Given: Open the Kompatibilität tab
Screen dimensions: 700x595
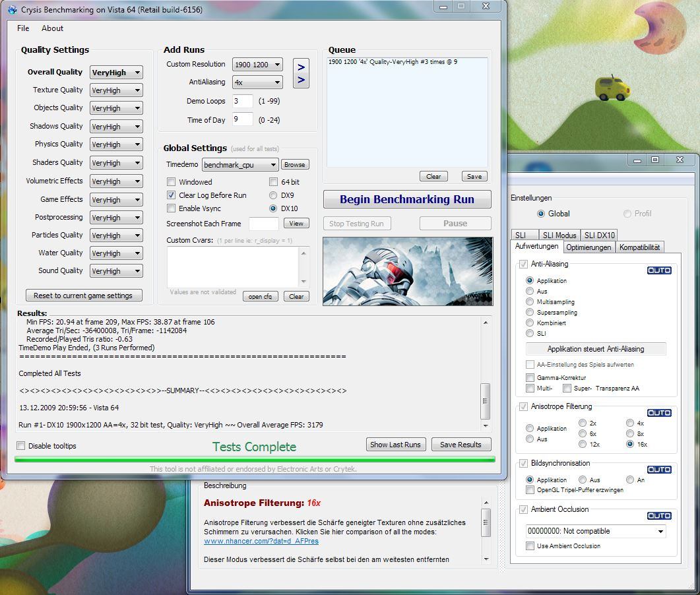Looking at the screenshot, I should [640, 247].
